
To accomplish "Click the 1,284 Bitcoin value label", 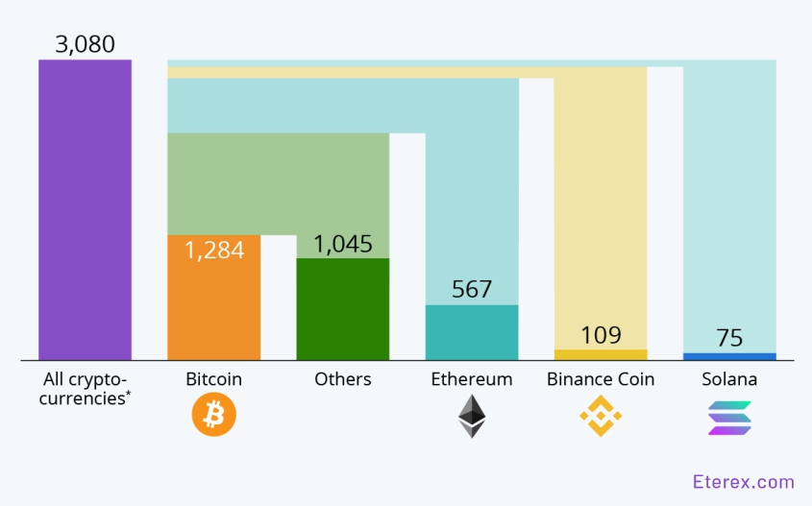I will point(214,251).
